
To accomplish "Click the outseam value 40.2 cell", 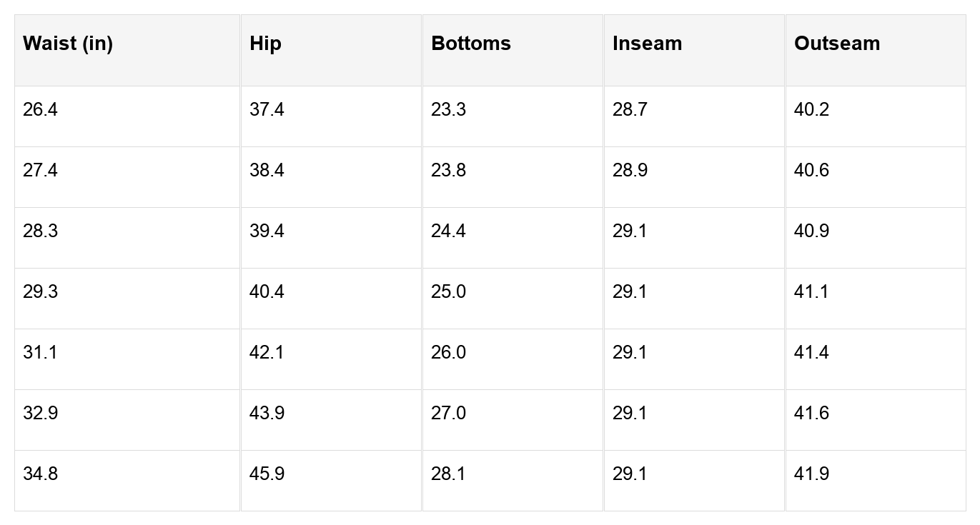I will [811, 110].
